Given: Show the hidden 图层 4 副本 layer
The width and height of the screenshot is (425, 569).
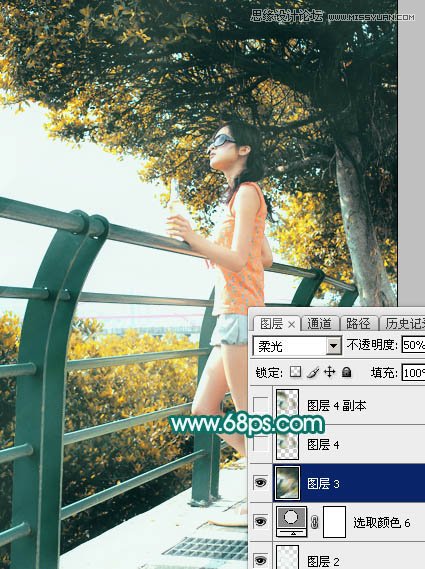Looking at the screenshot, I should click(x=261, y=405).
